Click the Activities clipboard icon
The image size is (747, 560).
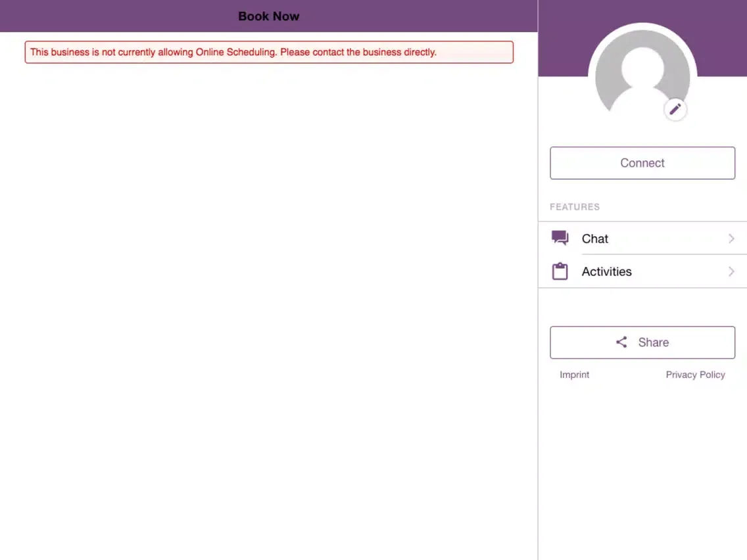(x=560, y=271)
